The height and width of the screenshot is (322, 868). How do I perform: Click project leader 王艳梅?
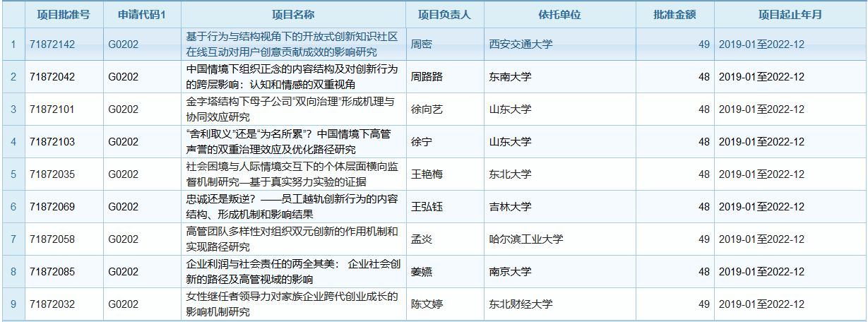coord(427,174)
